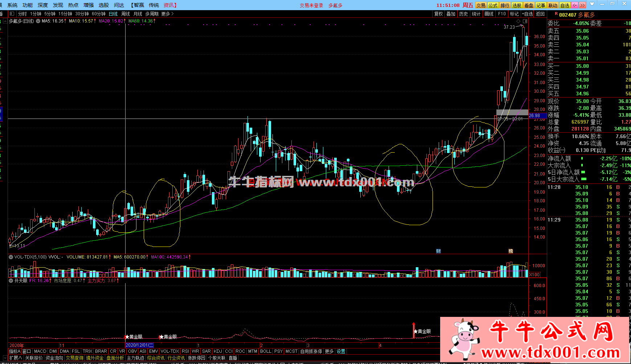The height and width of the screenshot is (364, 631).
Task: Open 主力轨迹 bottom tab
Action: (135, 358)
